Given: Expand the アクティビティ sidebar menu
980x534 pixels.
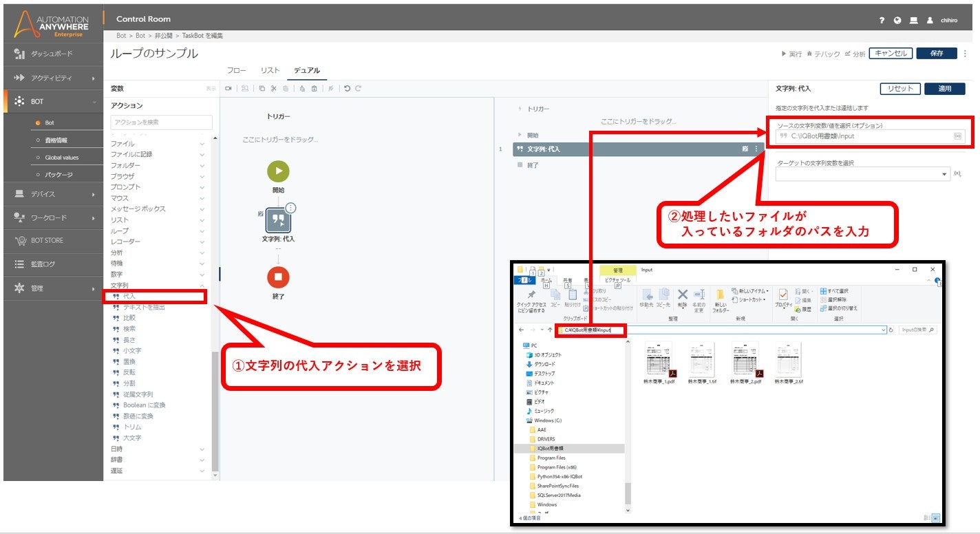Looking at the screenshot, I should [52, 78].
